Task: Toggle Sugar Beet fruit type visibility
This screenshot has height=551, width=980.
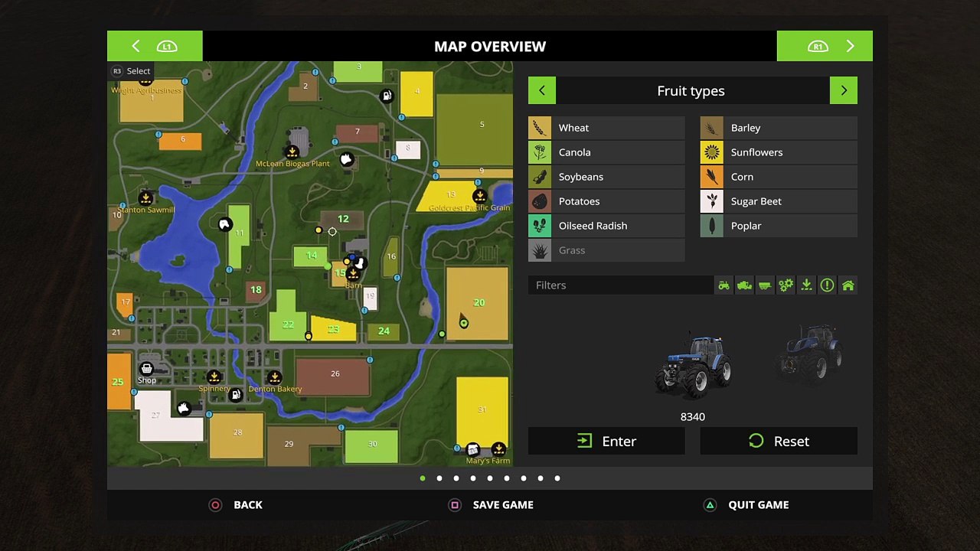Action: (779, 201)
